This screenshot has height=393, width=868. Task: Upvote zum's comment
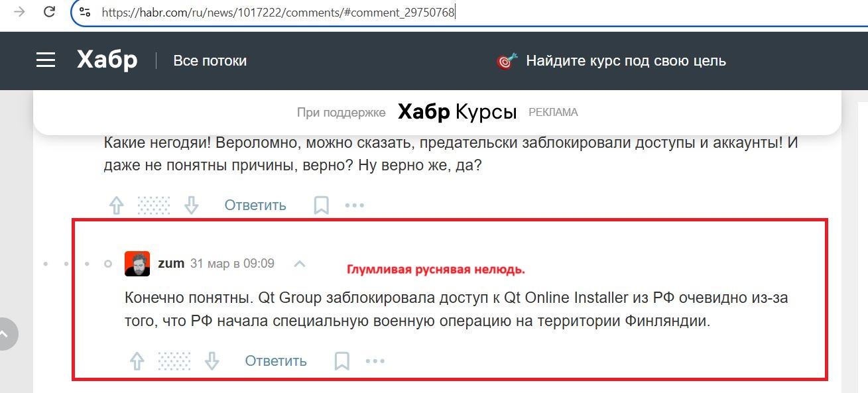click(x=137, y=361)
